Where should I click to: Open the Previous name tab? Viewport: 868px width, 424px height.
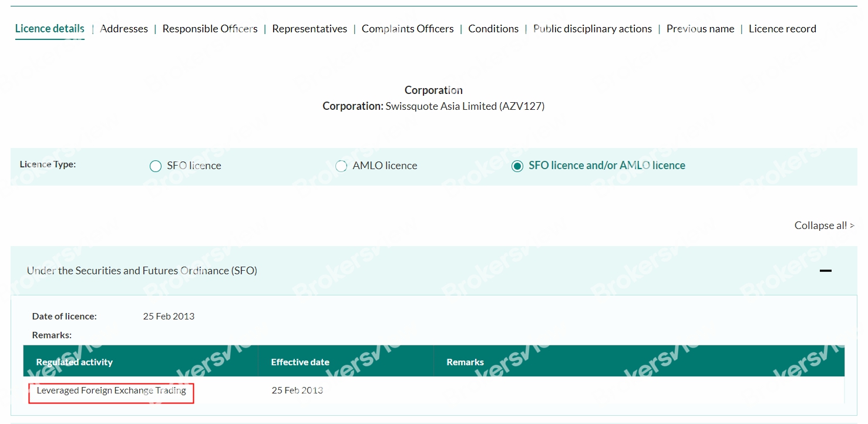[x=700, y=29]
